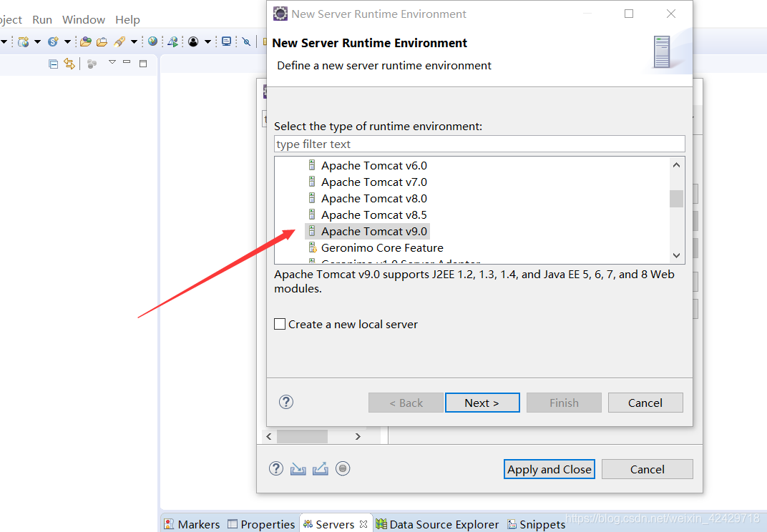
Task: Click the launch web services explorer icon
Action: 172,42
